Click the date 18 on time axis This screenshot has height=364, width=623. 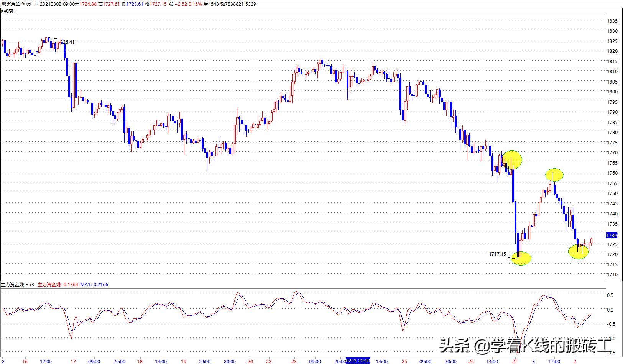140,361
